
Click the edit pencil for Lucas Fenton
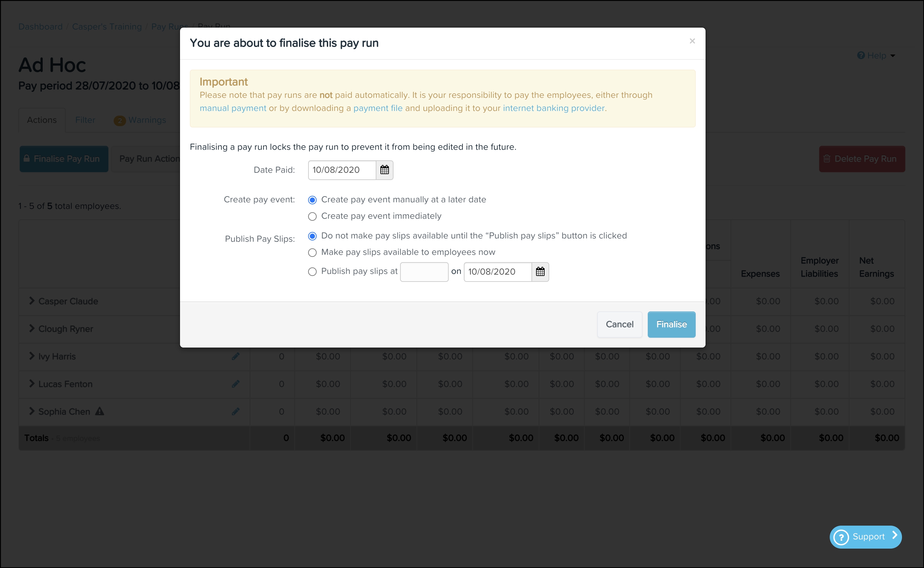236,384
